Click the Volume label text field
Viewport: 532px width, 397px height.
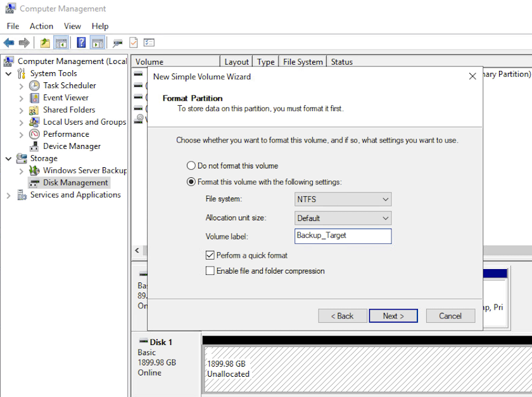tap(343, 236)
